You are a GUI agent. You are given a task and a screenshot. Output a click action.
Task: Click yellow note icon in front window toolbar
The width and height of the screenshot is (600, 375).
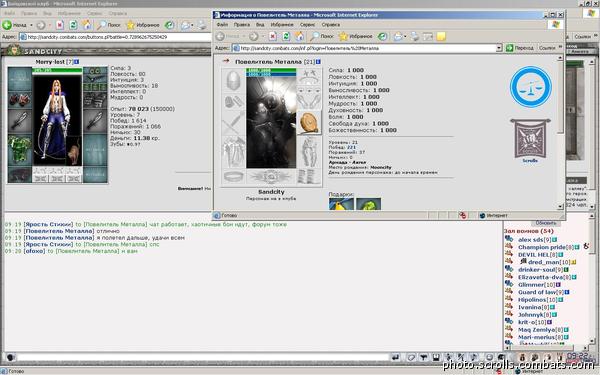tap(441, 36)
